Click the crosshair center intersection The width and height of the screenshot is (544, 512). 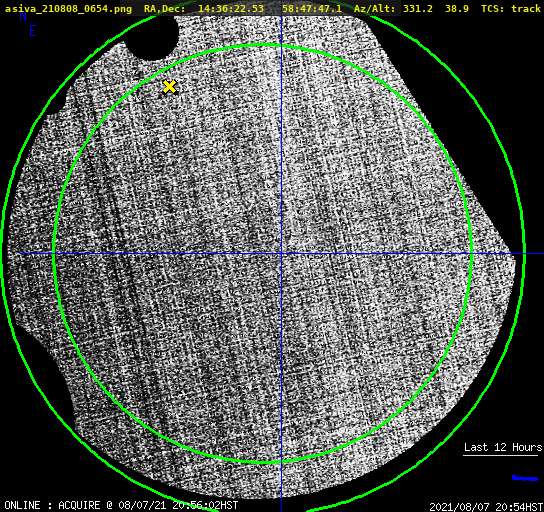(x=281, y=254)
